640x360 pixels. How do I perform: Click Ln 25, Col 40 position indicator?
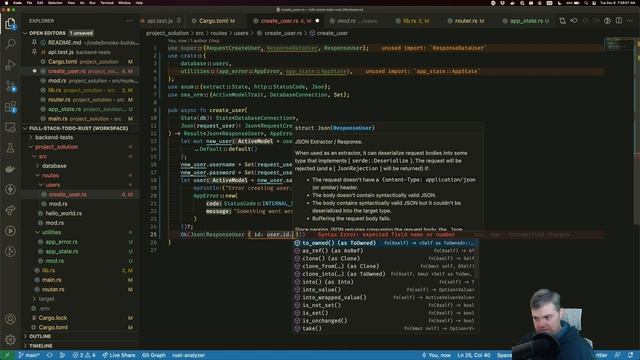click(474, 355)
